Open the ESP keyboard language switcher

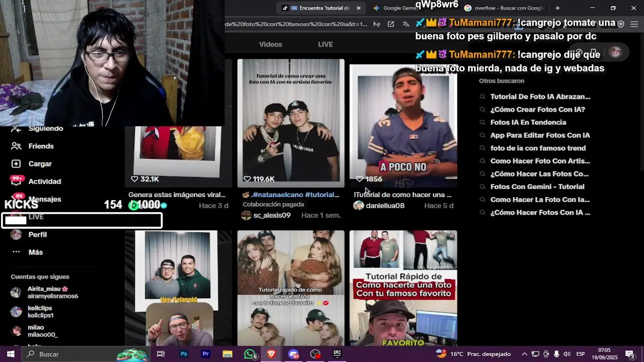coord(580,354)
